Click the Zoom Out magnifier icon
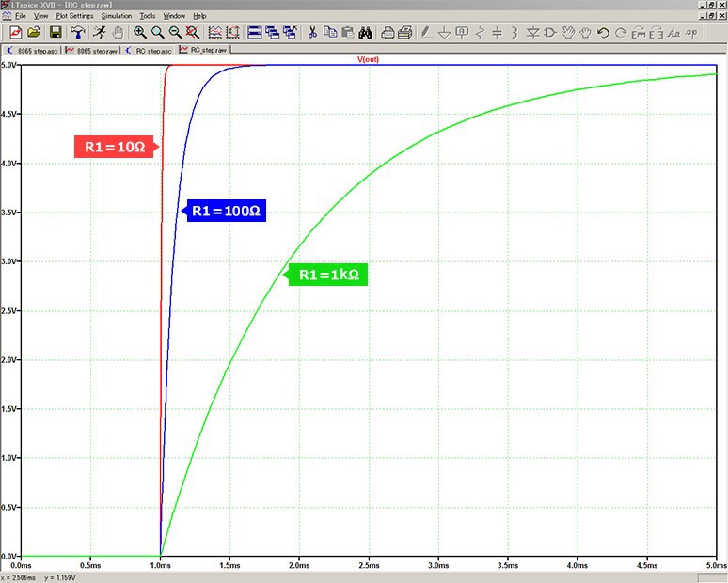The image size is (728, 583). click(175, 33)
